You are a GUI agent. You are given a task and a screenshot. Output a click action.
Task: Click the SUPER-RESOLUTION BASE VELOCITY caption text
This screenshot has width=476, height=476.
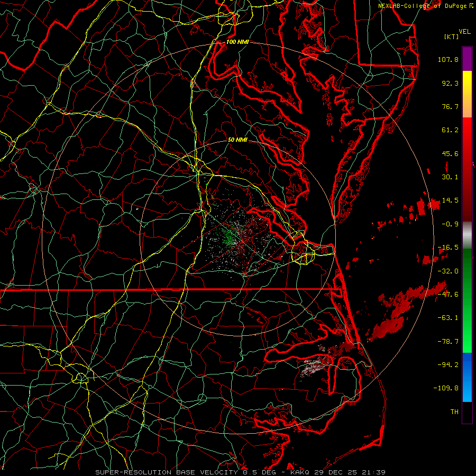[167, 472]
